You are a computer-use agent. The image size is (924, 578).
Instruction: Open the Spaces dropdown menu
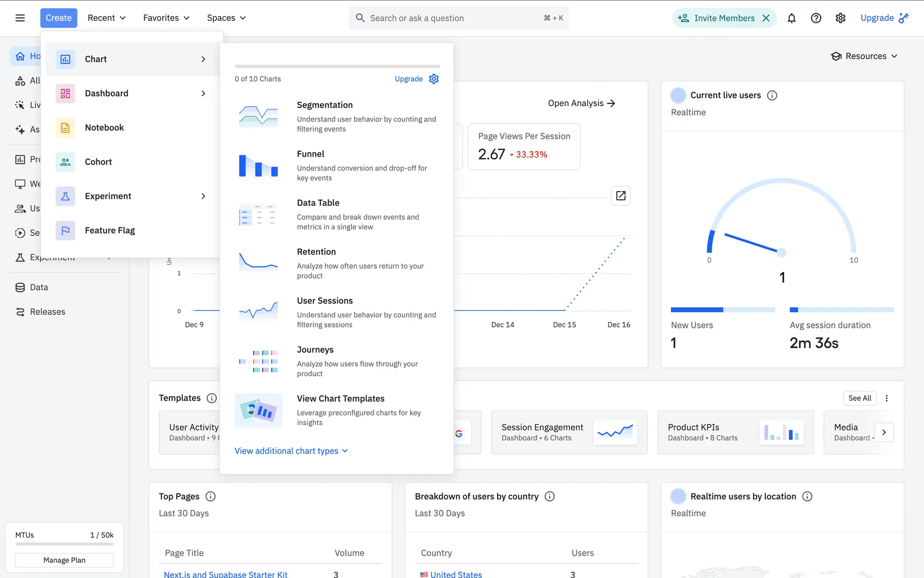(226, 18)
